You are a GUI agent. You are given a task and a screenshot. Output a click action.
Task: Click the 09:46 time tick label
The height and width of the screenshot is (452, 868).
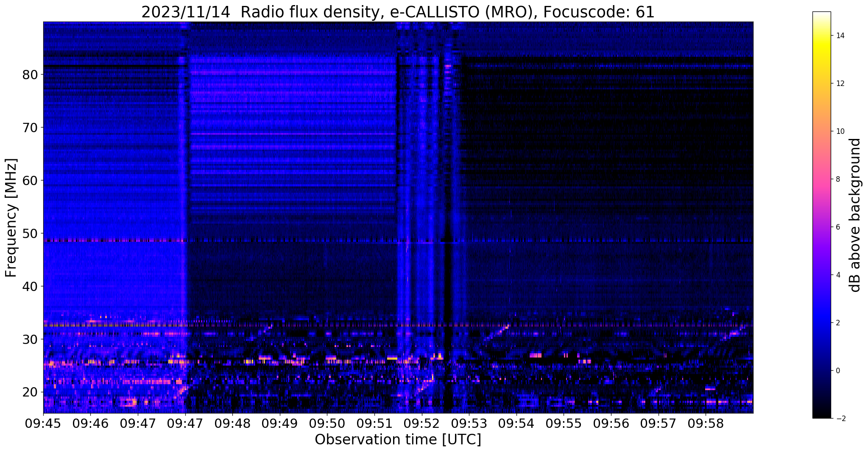coord(90,424)
